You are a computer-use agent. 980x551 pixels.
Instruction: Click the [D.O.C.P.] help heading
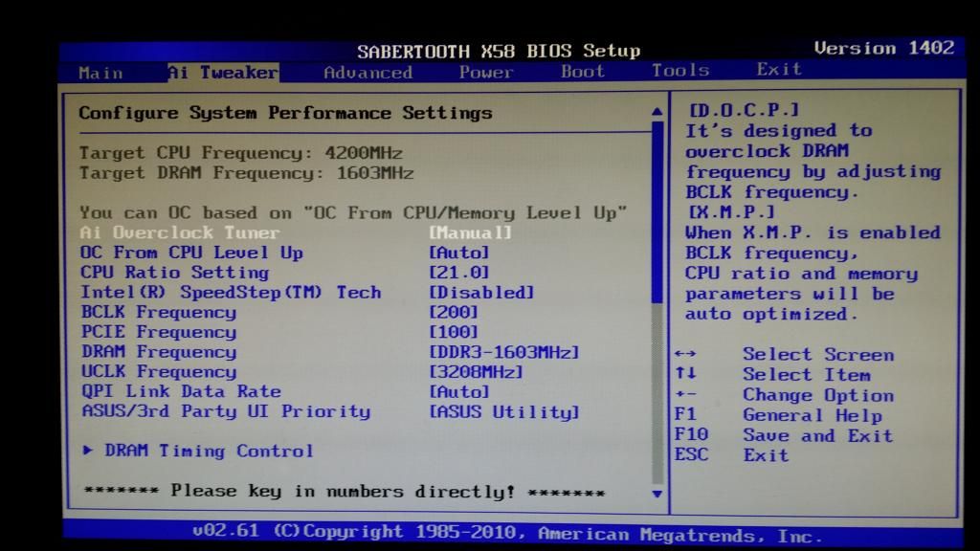point(743,110)
